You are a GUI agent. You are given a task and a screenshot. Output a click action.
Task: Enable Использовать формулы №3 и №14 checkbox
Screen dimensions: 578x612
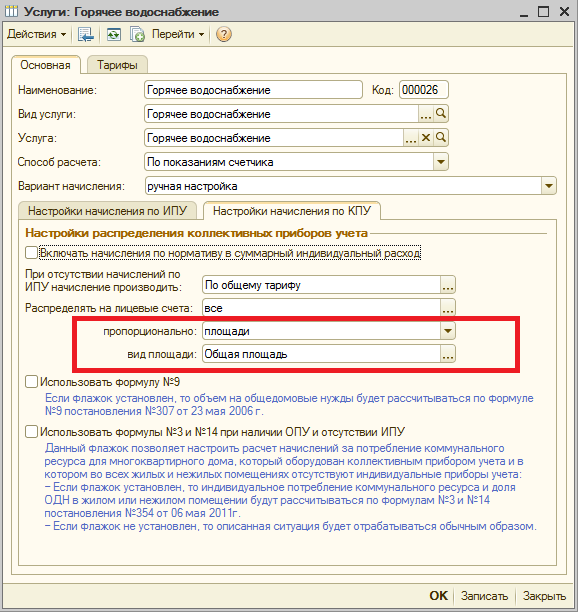31,432
